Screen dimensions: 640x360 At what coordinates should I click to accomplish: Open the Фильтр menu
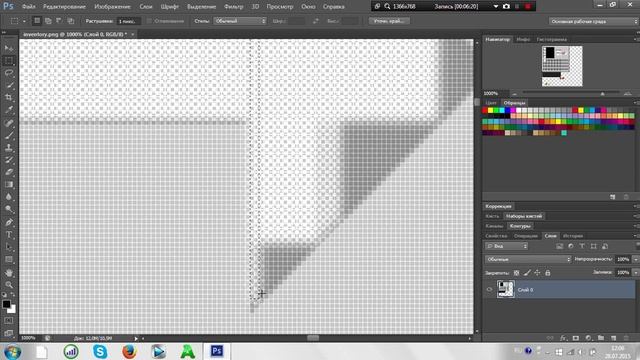pyautogui.click(x=233, y=7)
